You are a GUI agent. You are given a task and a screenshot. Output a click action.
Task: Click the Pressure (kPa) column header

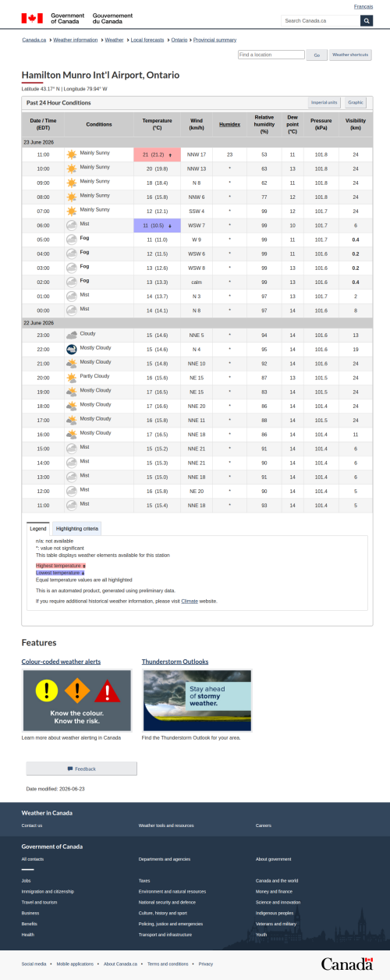(321, 124)
